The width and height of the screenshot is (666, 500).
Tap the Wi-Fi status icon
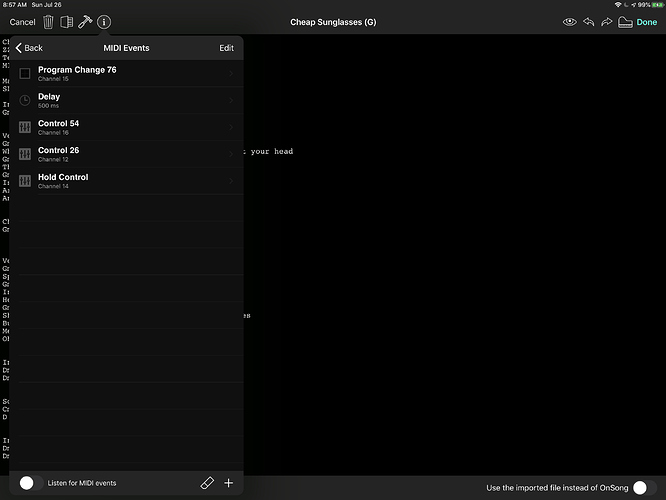618,5
